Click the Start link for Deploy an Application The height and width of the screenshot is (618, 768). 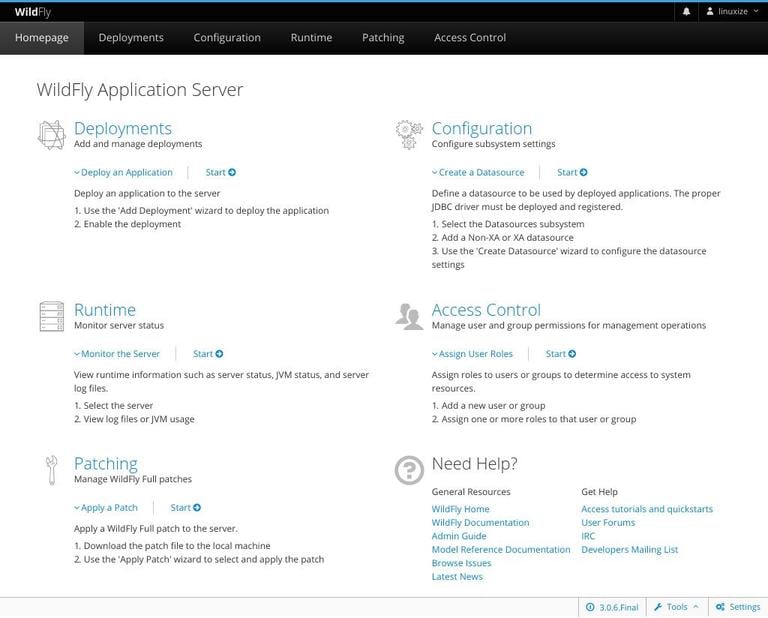tap(220, 172)
